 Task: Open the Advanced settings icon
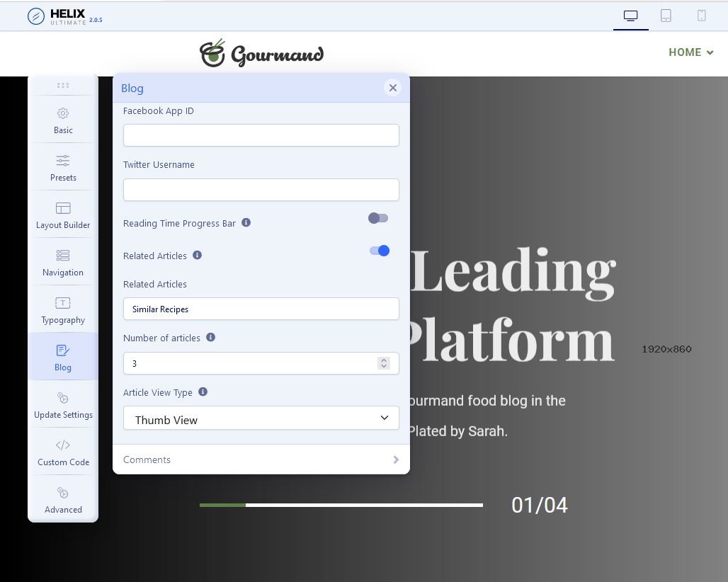click(63, 493)
